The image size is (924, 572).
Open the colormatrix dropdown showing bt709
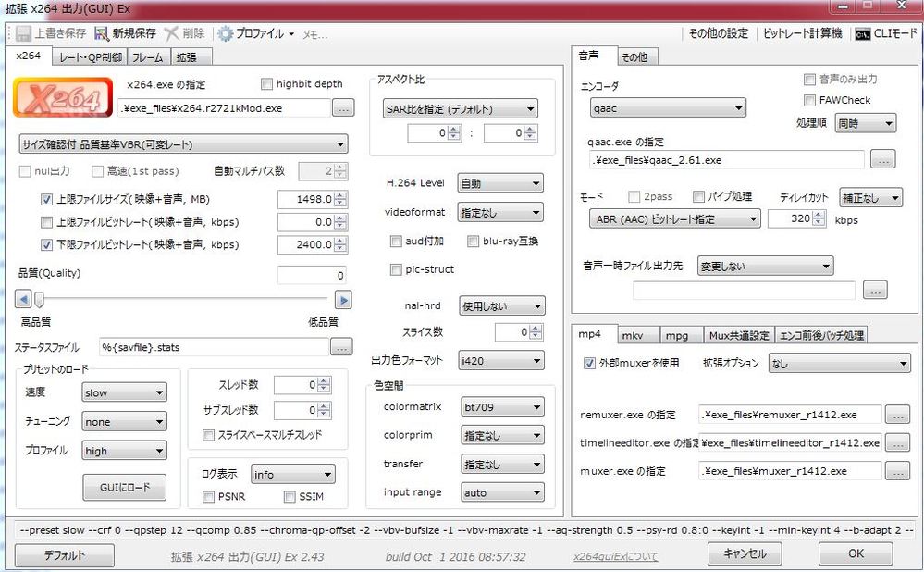pyautogui.click(x=501, y=406)
